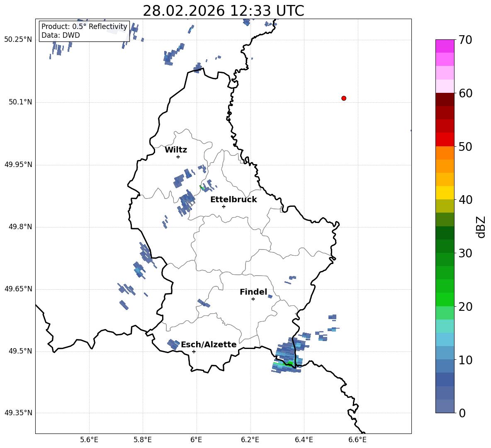Image resolution: width=491 pixels, height=448 pixels.
Task: Click the Wiltz city label
Action: tap(176, 150)
